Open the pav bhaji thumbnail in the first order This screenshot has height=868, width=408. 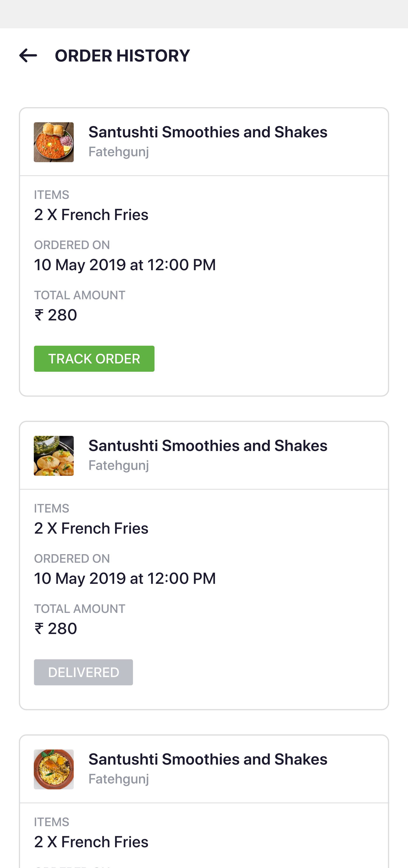pyautogui.click(x=54, y=142)
